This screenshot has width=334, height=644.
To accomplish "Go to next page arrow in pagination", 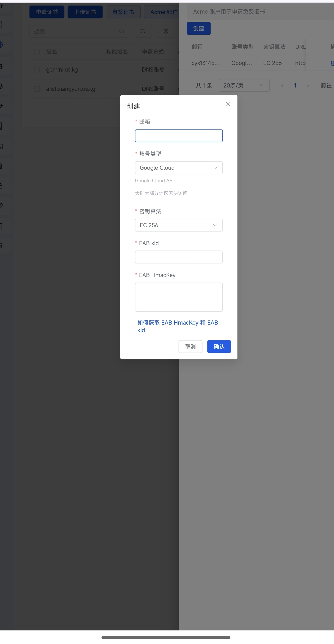I will [x=308, y=85].
